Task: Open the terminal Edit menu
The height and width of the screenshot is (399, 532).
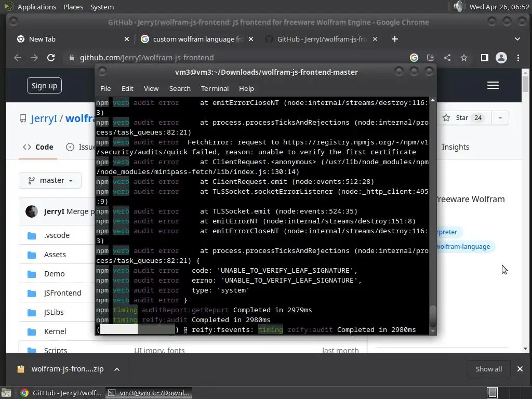Action: 127,88
